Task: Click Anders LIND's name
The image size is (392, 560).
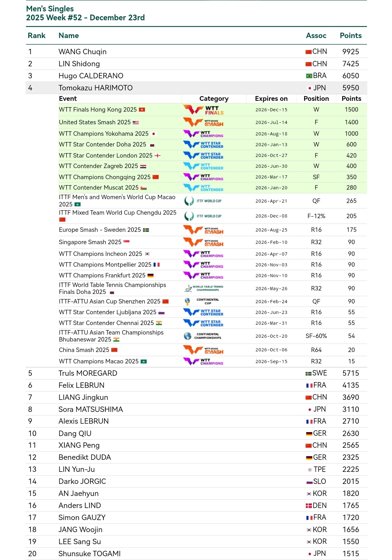Action: [80, 506]
